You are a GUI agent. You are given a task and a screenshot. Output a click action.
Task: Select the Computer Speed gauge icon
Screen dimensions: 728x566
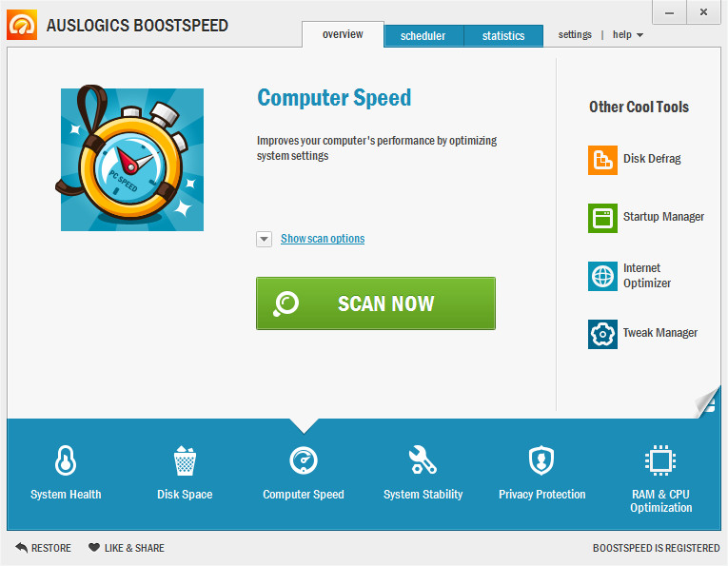click(x=304, y=460)
